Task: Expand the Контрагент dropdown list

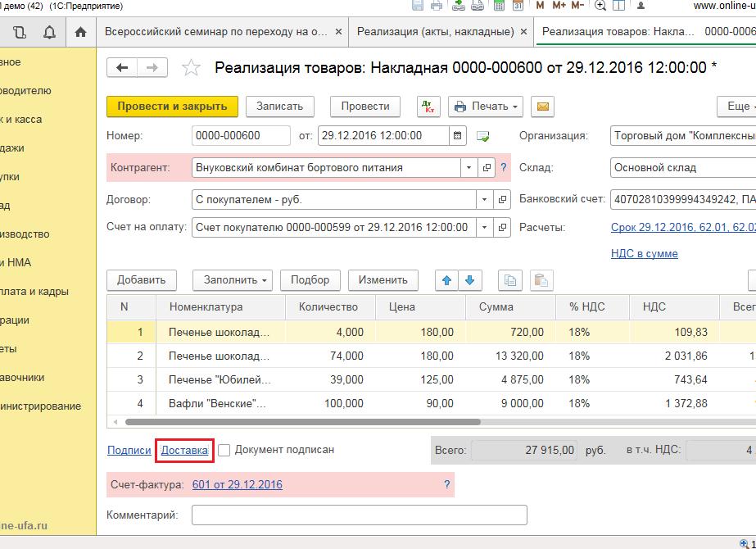Action: [469, 168]
